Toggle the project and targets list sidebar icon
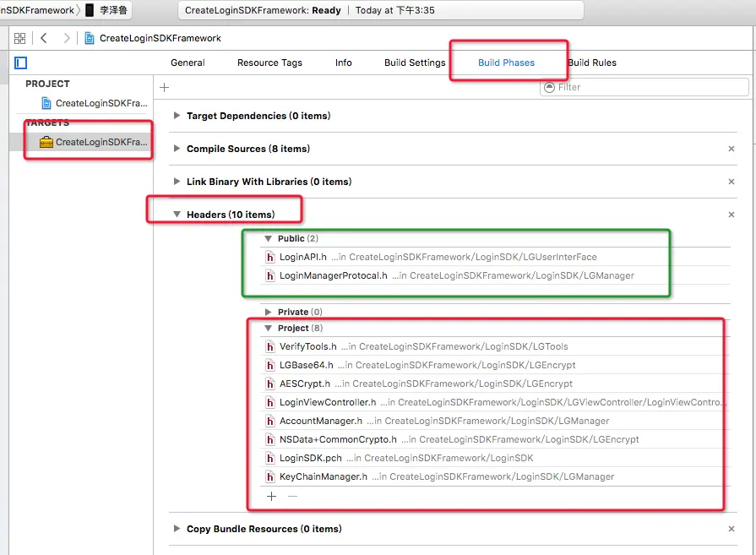756x555 pixels. [21, 63]
